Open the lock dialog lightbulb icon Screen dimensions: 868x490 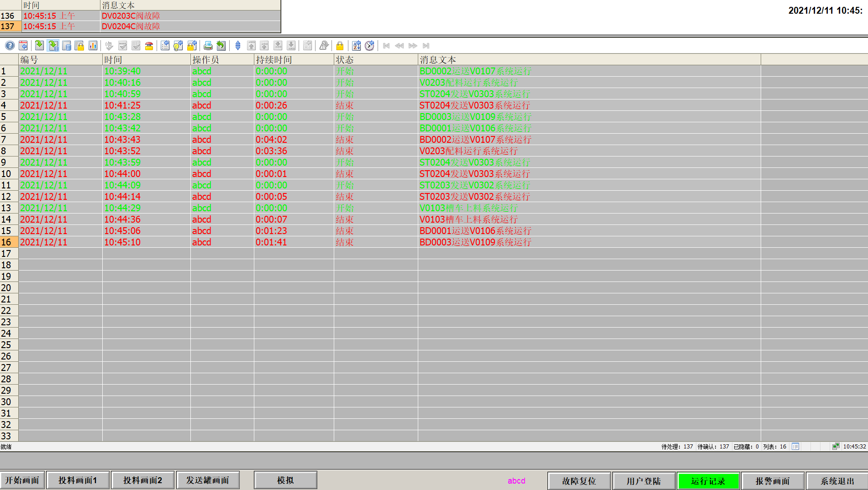pos(179,46)
